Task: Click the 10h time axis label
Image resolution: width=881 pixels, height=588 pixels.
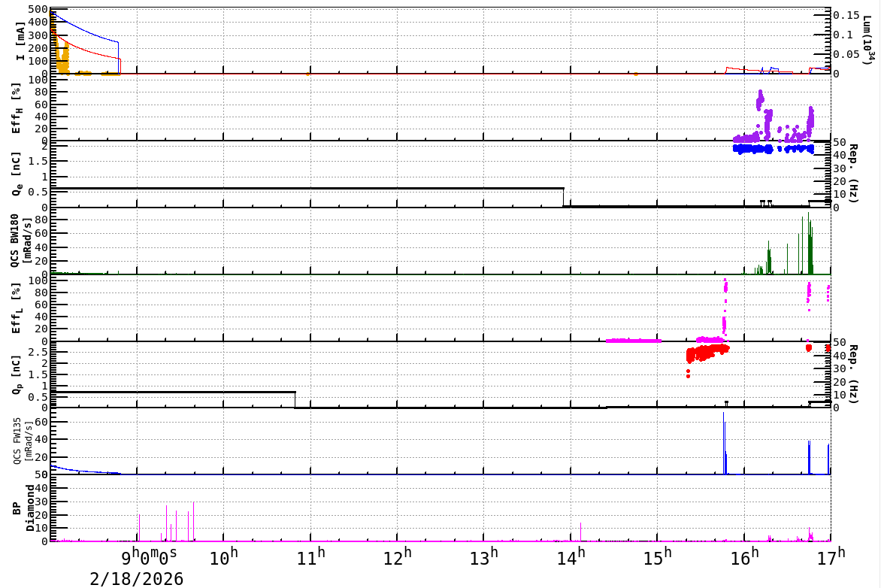Action: 223,557
